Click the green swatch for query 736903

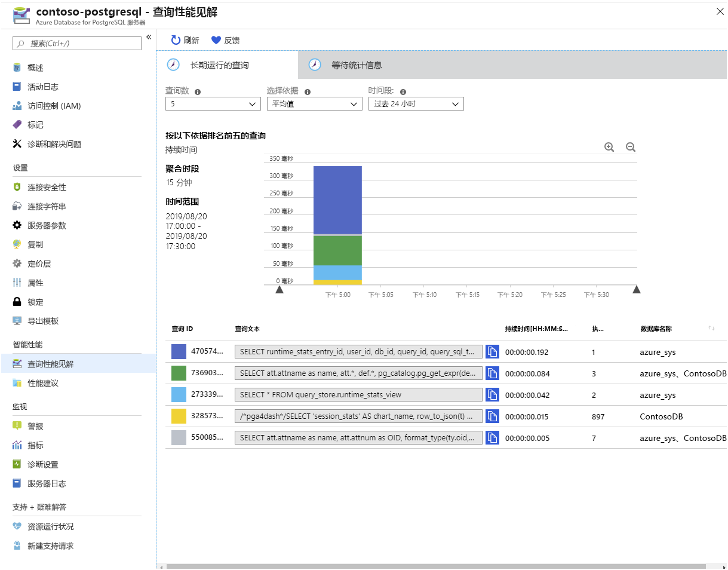coord(179,373)
